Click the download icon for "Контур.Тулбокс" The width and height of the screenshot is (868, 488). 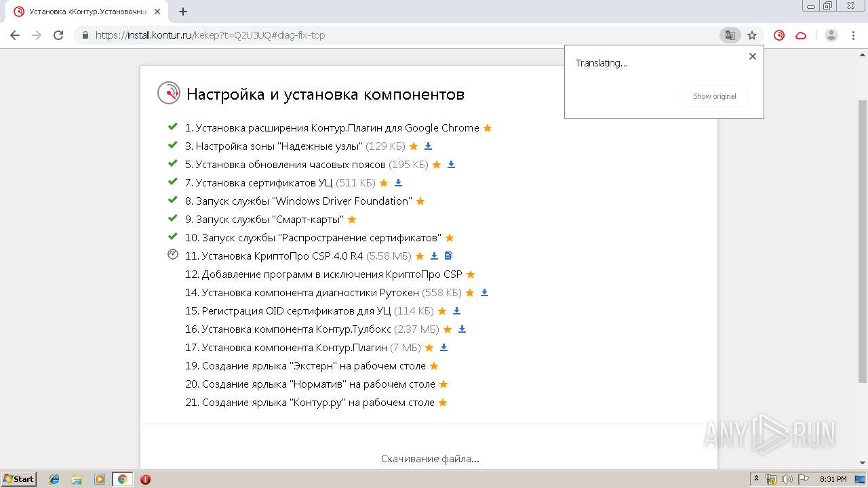[462, 329]
